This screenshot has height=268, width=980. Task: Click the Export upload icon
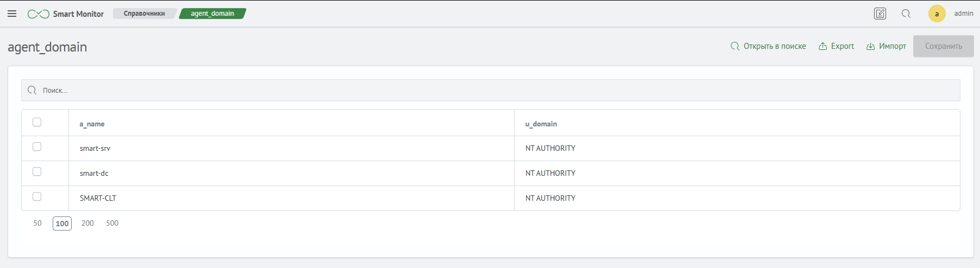pos(823,46)
